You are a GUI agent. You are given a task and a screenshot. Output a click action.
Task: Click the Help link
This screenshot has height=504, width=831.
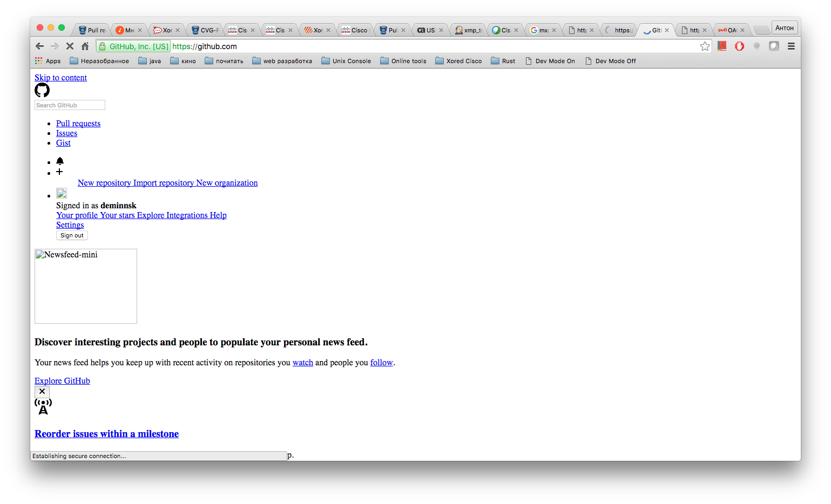[x=218, y=215]
